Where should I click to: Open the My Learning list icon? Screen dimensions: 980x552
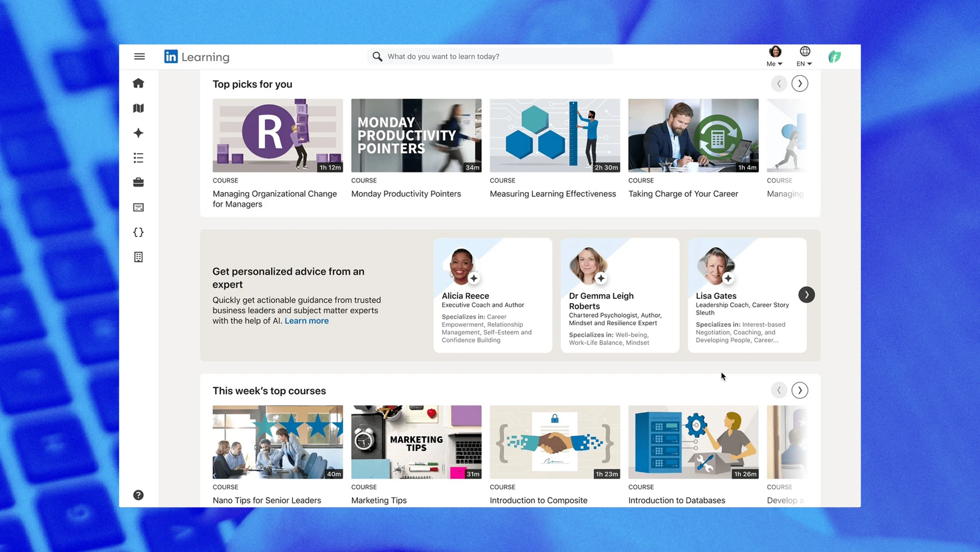coord(138,158)
